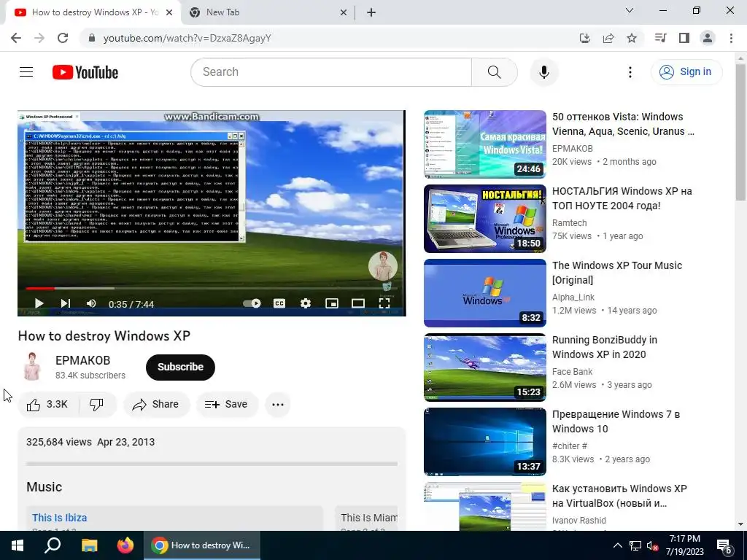Launch File Explorer from taskbar
The height and width of the screenshot is (560, 747).
point(89,545)
